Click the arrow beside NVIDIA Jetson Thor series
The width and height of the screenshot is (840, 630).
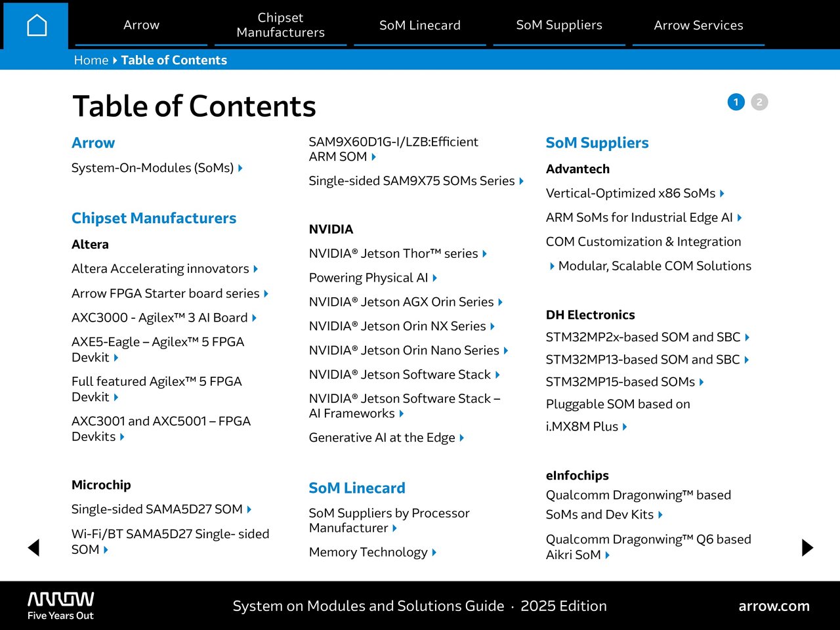pos(484,253)
